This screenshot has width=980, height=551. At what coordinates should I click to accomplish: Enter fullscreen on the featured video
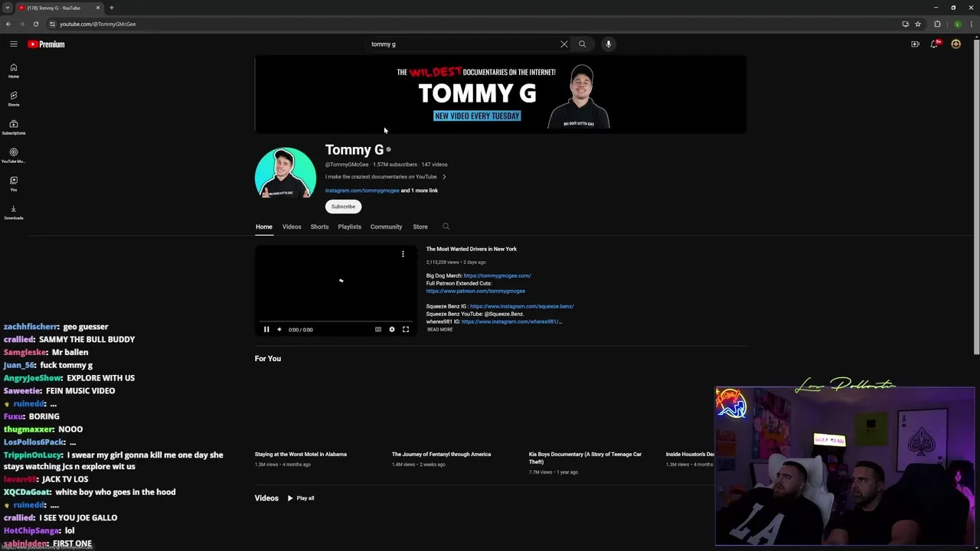coord(406,330)
